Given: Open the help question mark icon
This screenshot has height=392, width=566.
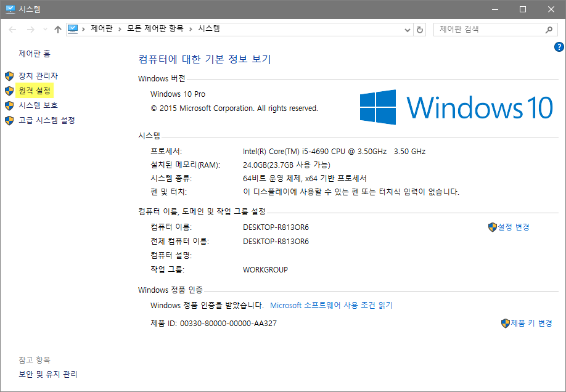Looking at the screenshot, I should coord(559,47).
